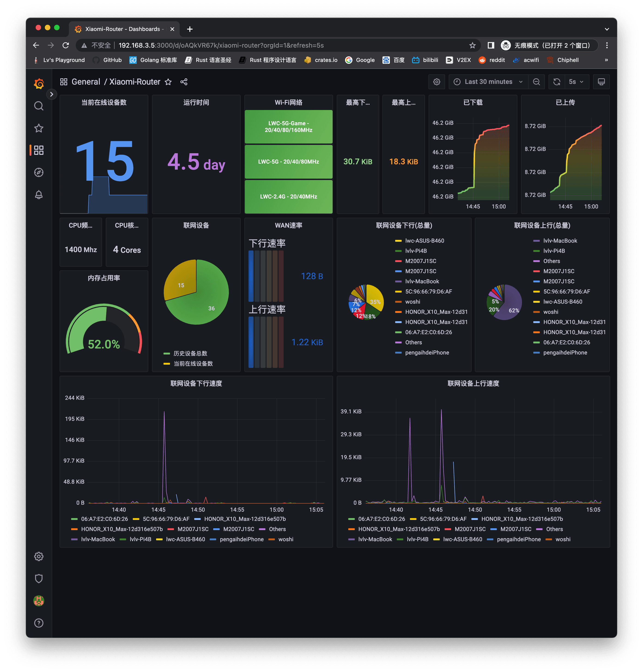Toggle the lvlv-MacBook series in the downlink speed legend
The height and width of the screenshot is (672, 643).
pos(98,539)
